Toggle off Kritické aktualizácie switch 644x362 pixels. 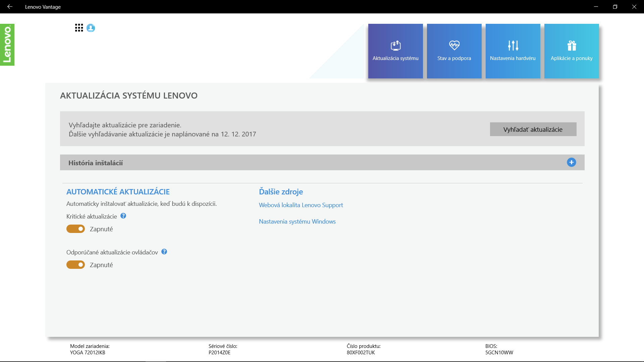point(75,229)
